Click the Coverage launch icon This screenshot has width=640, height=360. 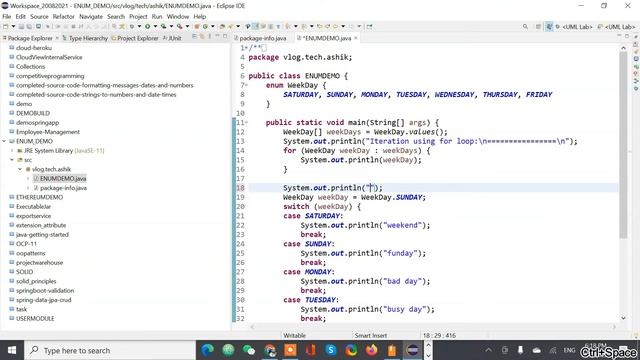point(163,27)
